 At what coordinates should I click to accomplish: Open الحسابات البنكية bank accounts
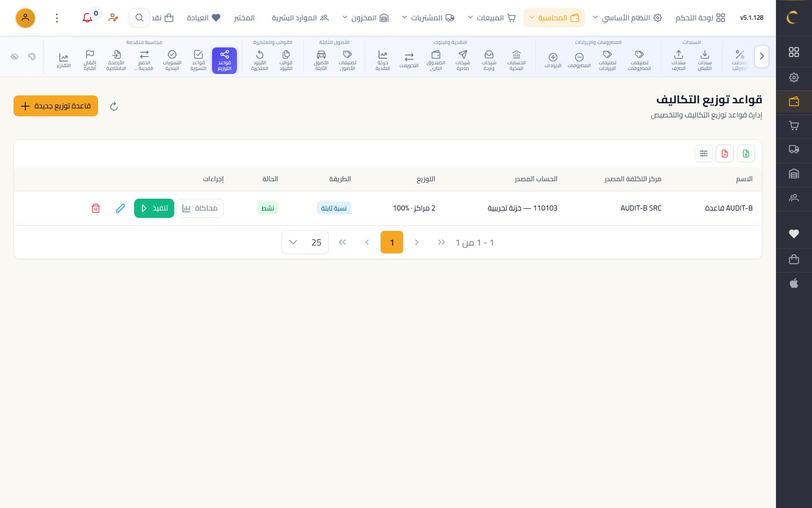point(517,60)
